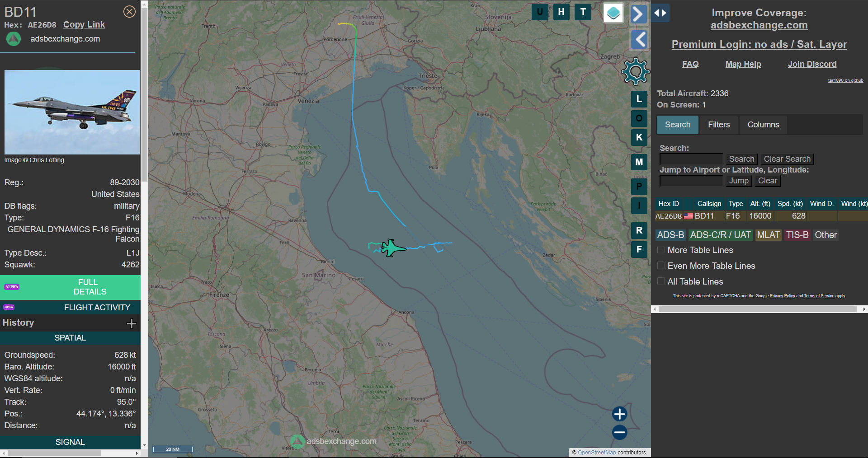Open FULL DETAILS for the aircraft
Image resolution: width=868 pixels, height=458 pixels.
click(71, 287)
